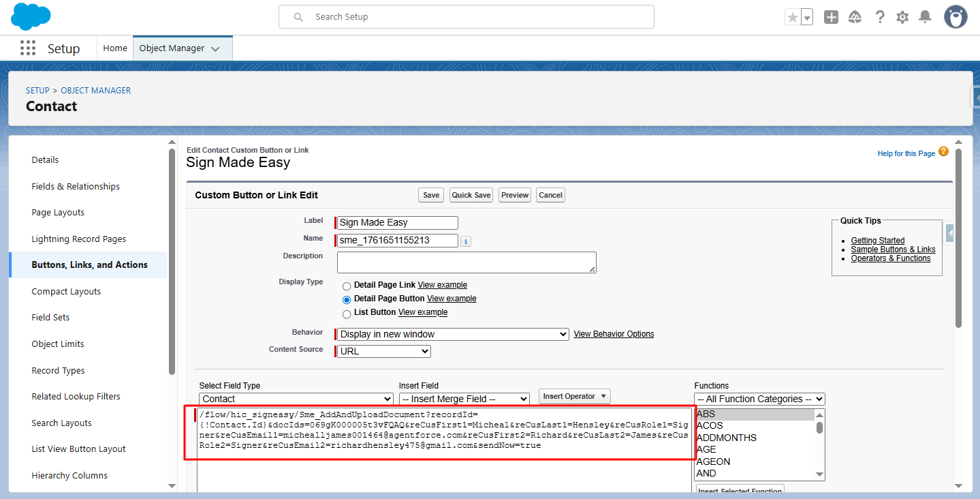980x499 pixels.
Task: Click the user profile avatar
Action: point(955,17)
